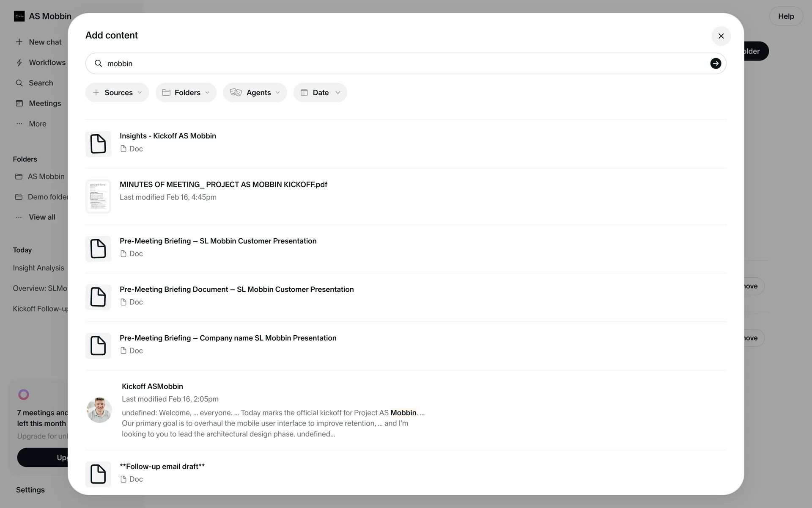The image size is (812, 508).
Task: Expand the Date filter dropdown
Action: click(320, 92)
